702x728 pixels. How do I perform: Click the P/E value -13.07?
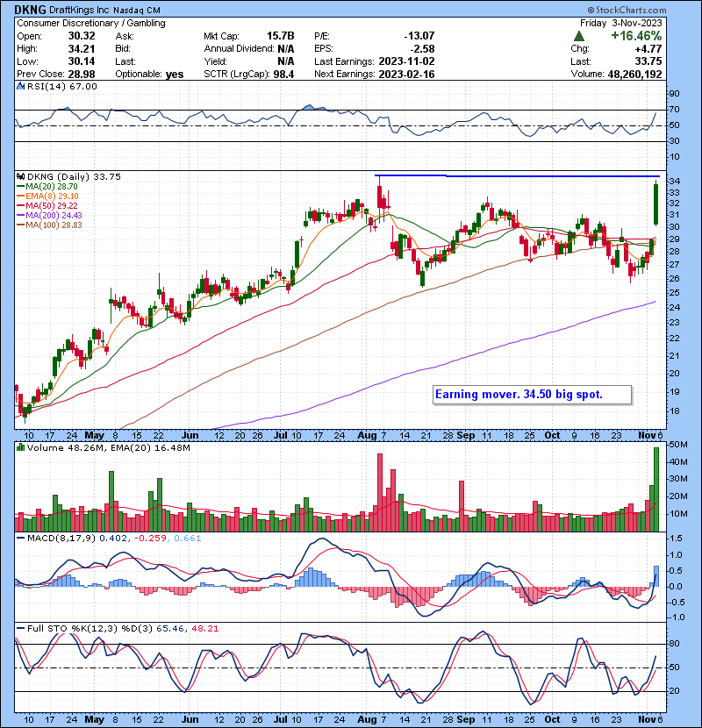click(419, 36)
